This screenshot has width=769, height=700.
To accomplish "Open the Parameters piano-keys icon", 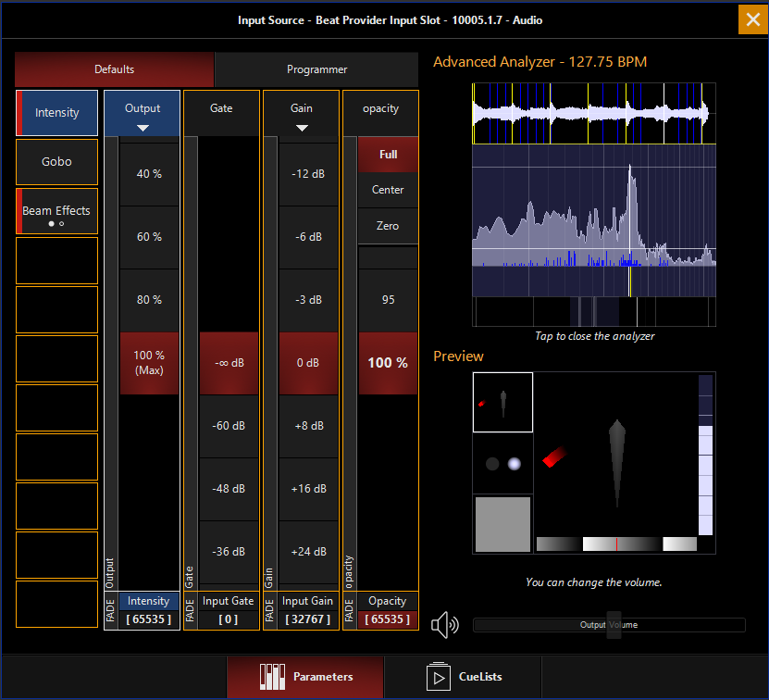I will [272, 677].
